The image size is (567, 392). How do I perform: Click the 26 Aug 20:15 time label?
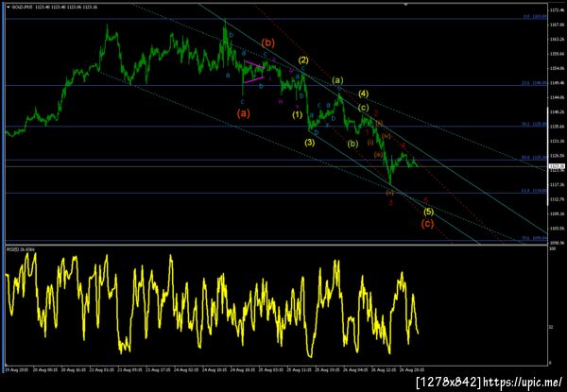[414, 370]
